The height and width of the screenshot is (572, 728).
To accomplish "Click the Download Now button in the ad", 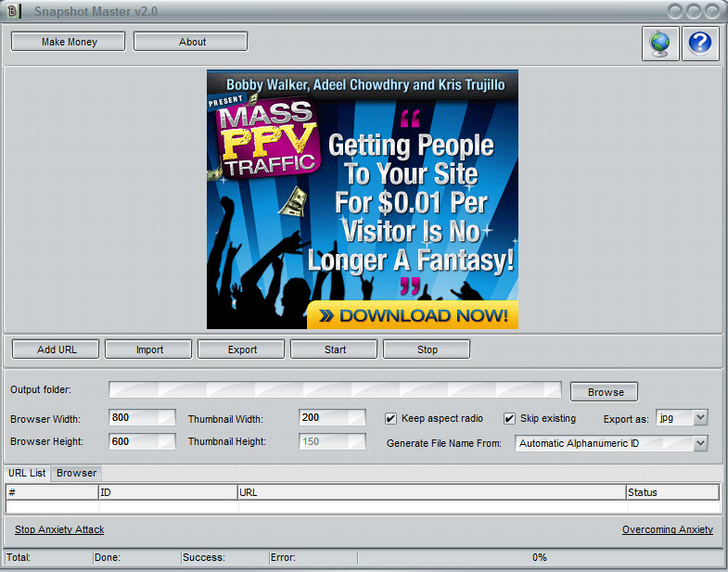I will pyautogui.click(x=413, y=316).
